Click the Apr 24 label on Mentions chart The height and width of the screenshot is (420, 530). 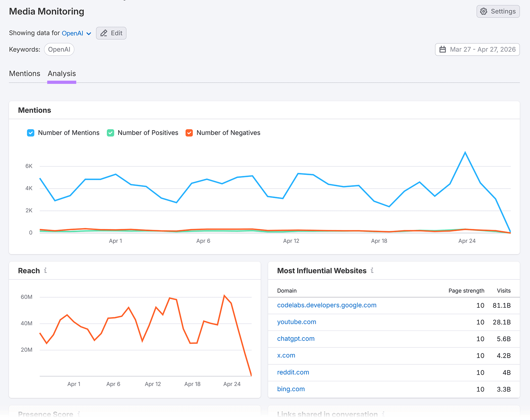tap(467, 241)
